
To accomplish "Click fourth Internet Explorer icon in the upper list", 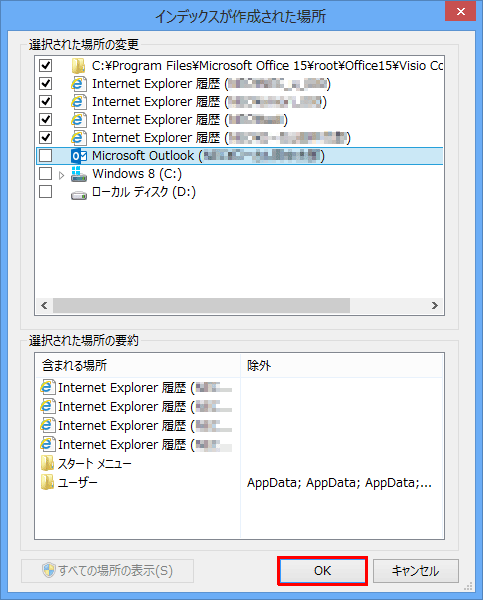I will (x=78, y=137).
